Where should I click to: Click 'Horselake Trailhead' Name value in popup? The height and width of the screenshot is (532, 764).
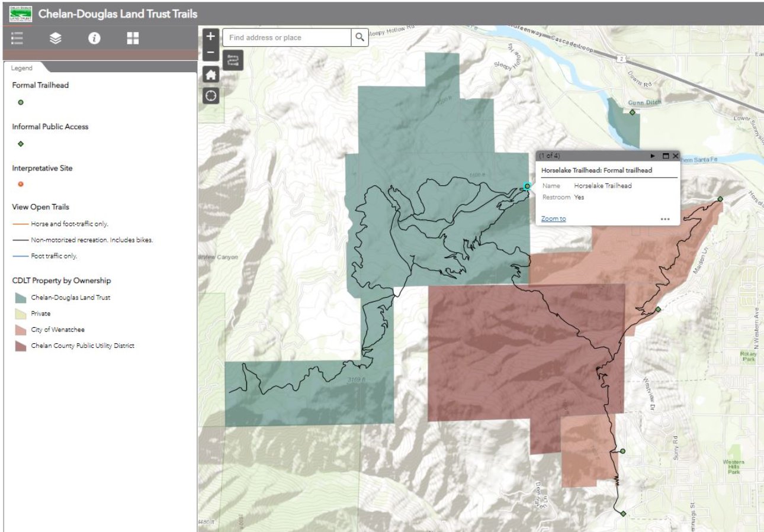[x=603, y=186]
